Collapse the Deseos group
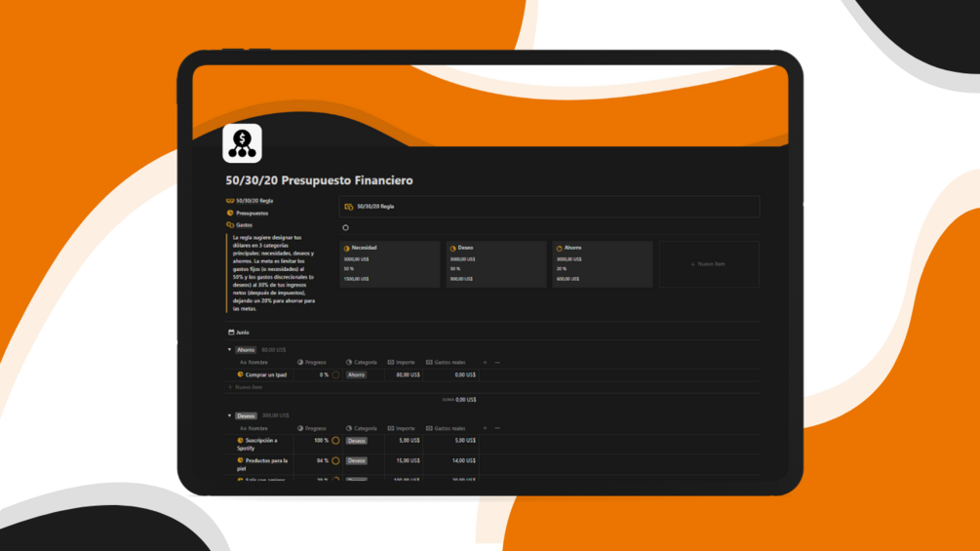Image resolution: width=980 pixels, height=551 pixels. click(x=229, y=415)
